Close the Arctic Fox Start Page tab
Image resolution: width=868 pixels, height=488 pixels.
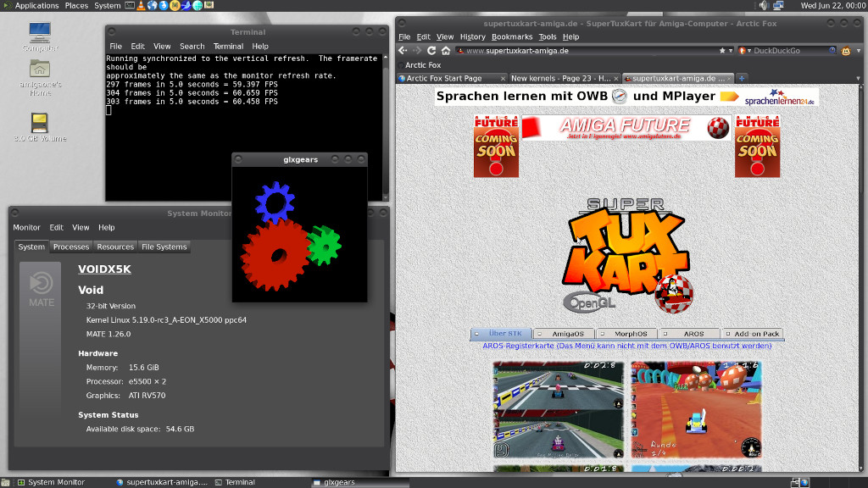[503, 79]
